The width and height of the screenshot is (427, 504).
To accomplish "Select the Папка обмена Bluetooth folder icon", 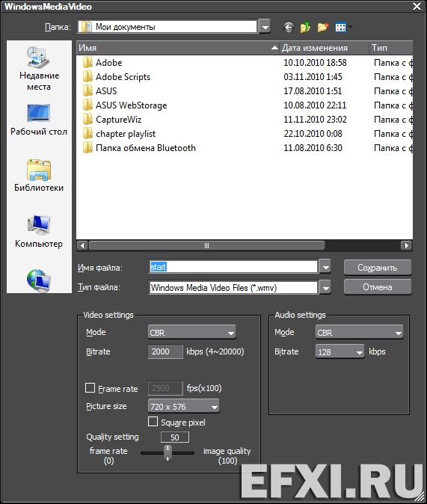I will point(87,147).
